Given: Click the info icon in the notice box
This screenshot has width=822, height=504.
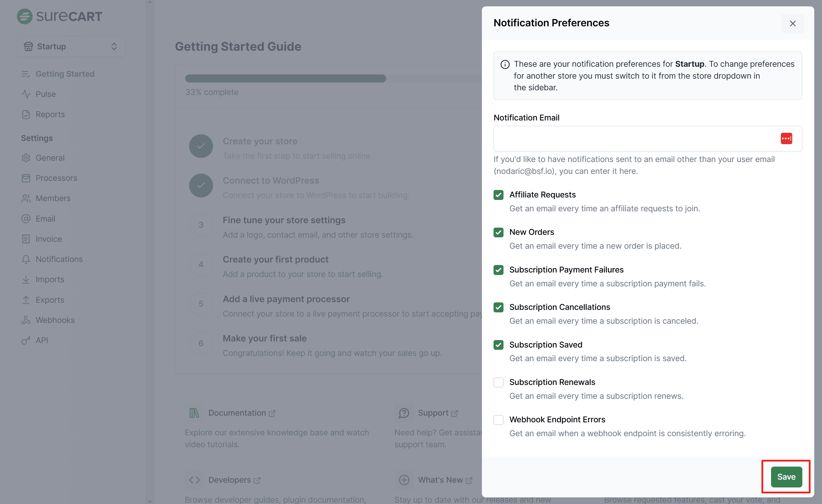Looking at the screenshot, I should coord(505,64).
